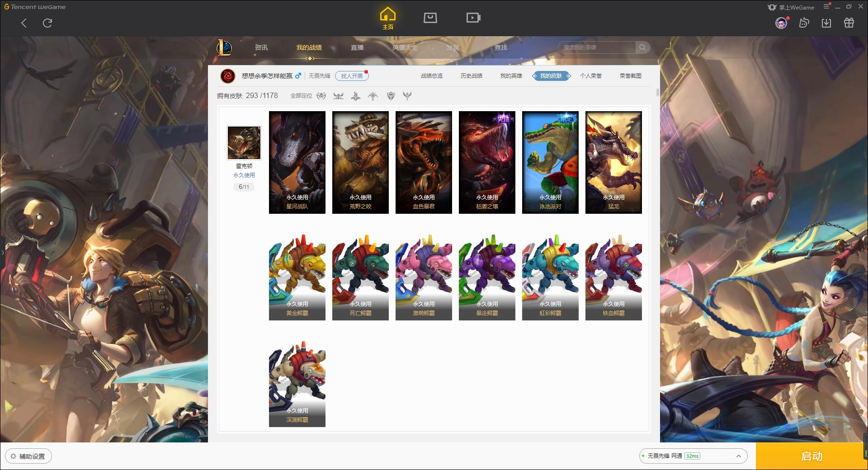Image resolution: width=868 pixels, height=470 pixels.
Task: Click in the hero search field
Action: click(598, 47)
